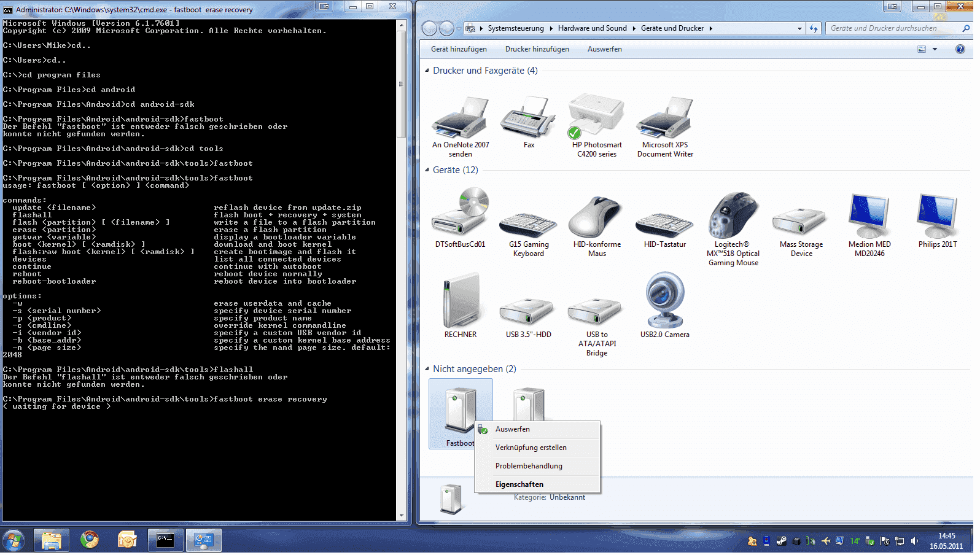Screen dimensions: 980x555
Task: Open the recent pages dropdown next to nav arrows
Action: click(460, 29)
